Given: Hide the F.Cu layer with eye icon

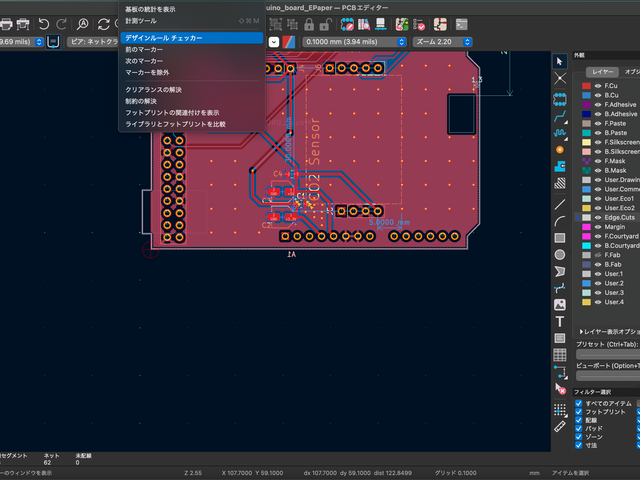Looking at the screenshot, I should coord(598,87).
